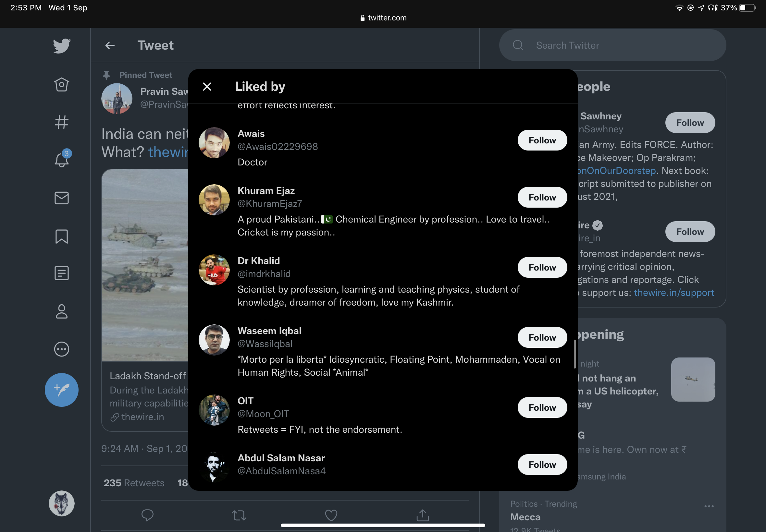Follow Khuram Ejaz
The height and width of the screenshot is (532, 766).
[x=542, y=197]
